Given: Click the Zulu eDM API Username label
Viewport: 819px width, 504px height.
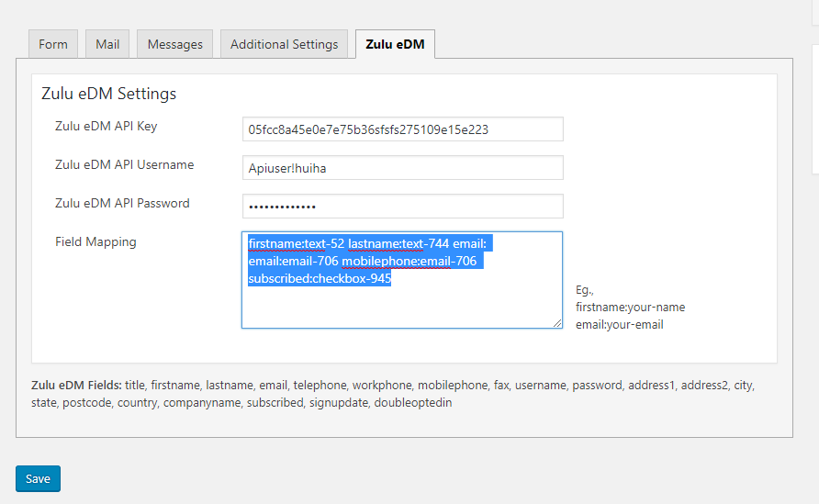Looking at the screenshot, I should (x=124, y=164).
